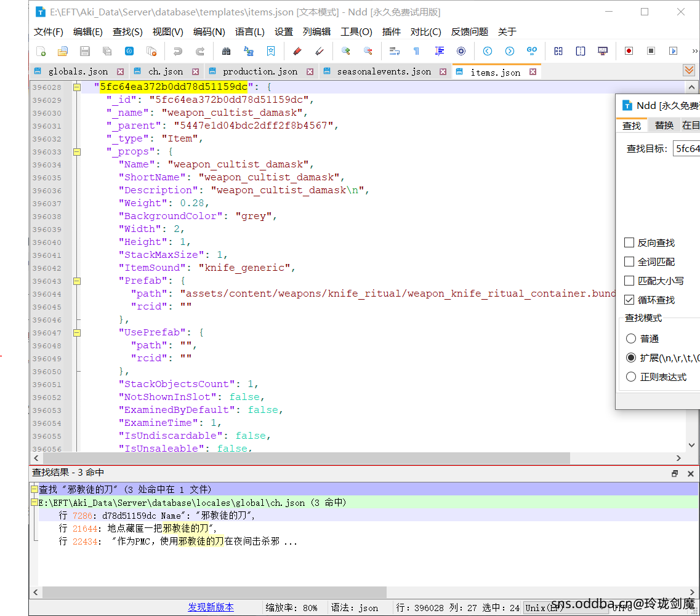Click the red record macro icon
The width and height of the screenshot is (700, 616).
629,51
